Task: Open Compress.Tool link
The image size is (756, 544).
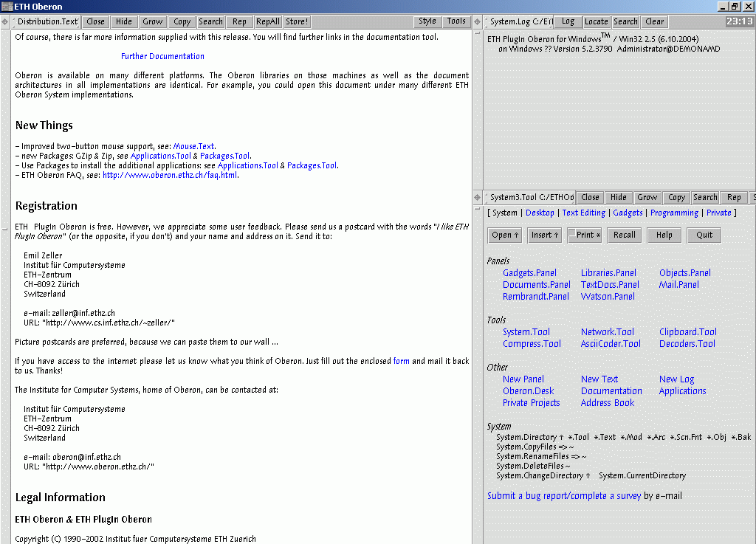Action: click(x=532, y=343)
